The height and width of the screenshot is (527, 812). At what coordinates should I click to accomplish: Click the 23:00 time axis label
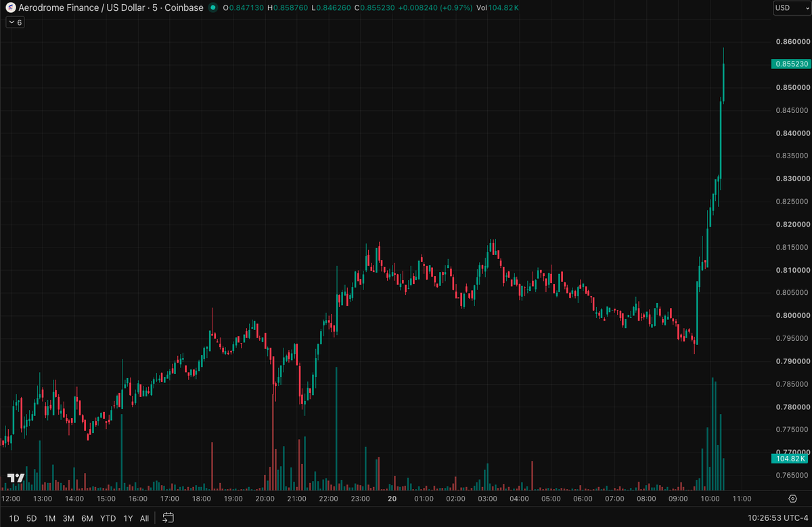(360, 499)
